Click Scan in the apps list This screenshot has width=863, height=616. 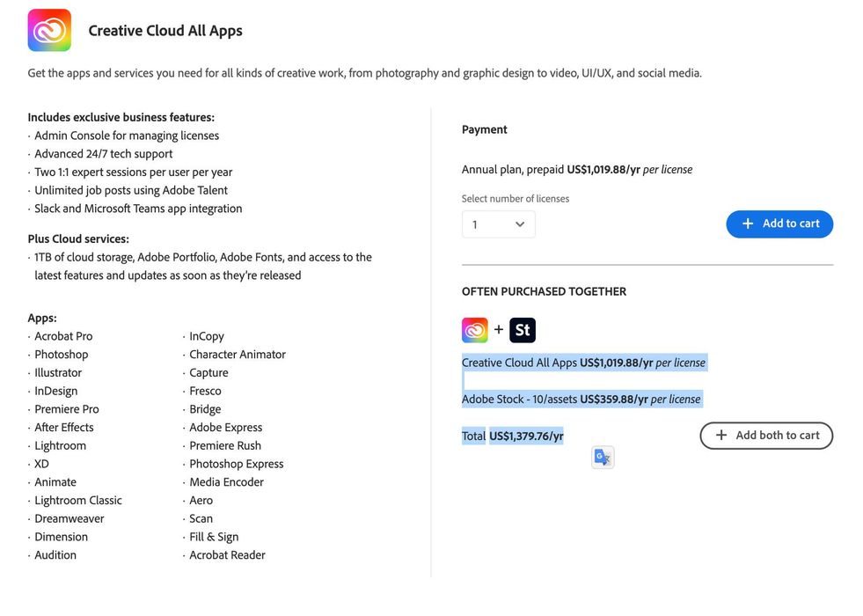pos(201,518)
